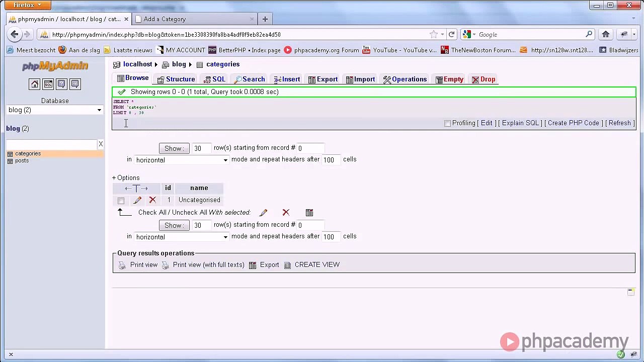This screenshot has height=362, width=644.
Task: Click the Refresh link
Action: pyautogui.click(x=620, y=123)
